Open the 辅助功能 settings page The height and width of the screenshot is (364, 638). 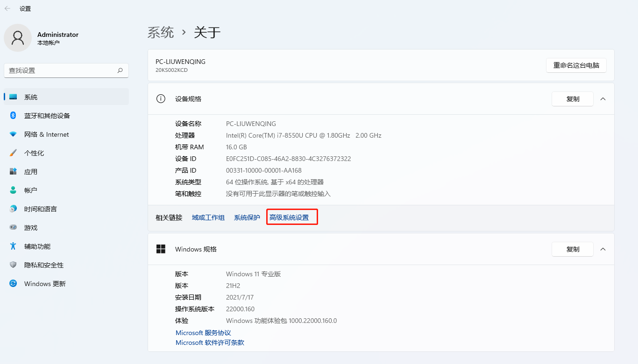tap(66, 246)
